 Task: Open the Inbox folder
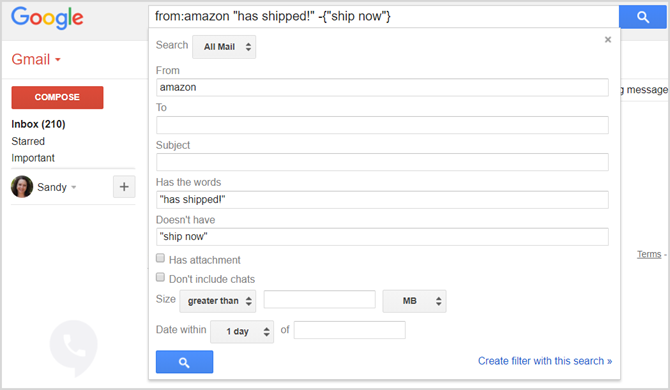38,124
